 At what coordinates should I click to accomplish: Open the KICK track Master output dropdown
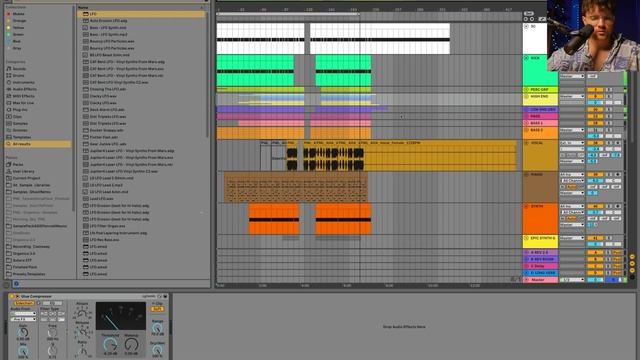(x=571, y=76)
